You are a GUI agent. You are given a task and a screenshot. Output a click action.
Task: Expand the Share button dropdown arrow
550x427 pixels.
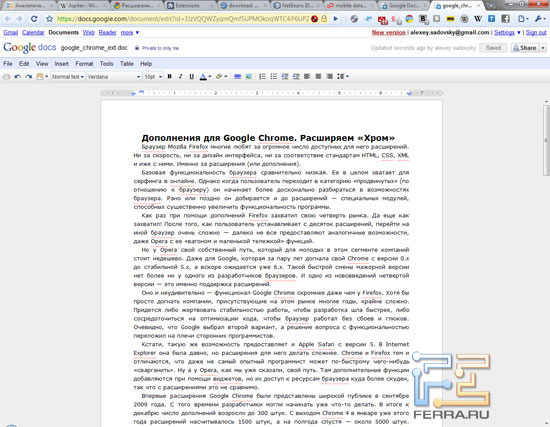click(x=543, y=48)
